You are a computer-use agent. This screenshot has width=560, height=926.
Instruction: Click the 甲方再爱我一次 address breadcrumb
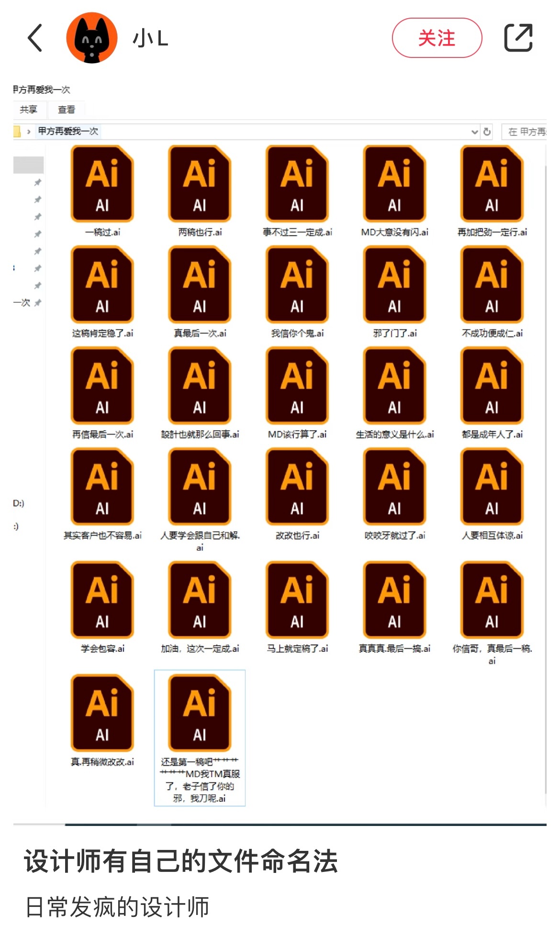point(68,131)
